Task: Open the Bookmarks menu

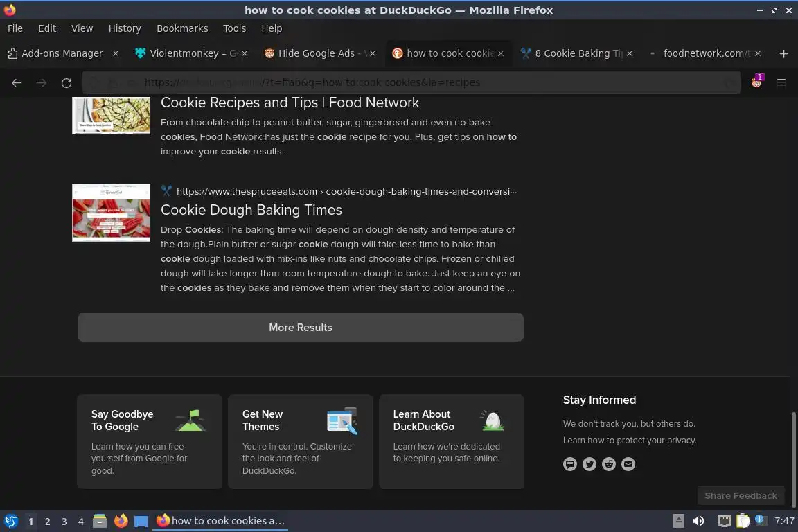Action: pyautogui.click(x=182, y=28)
